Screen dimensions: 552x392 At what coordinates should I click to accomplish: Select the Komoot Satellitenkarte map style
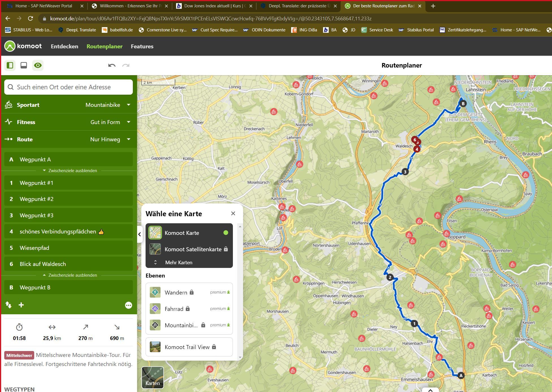(189, 249)
